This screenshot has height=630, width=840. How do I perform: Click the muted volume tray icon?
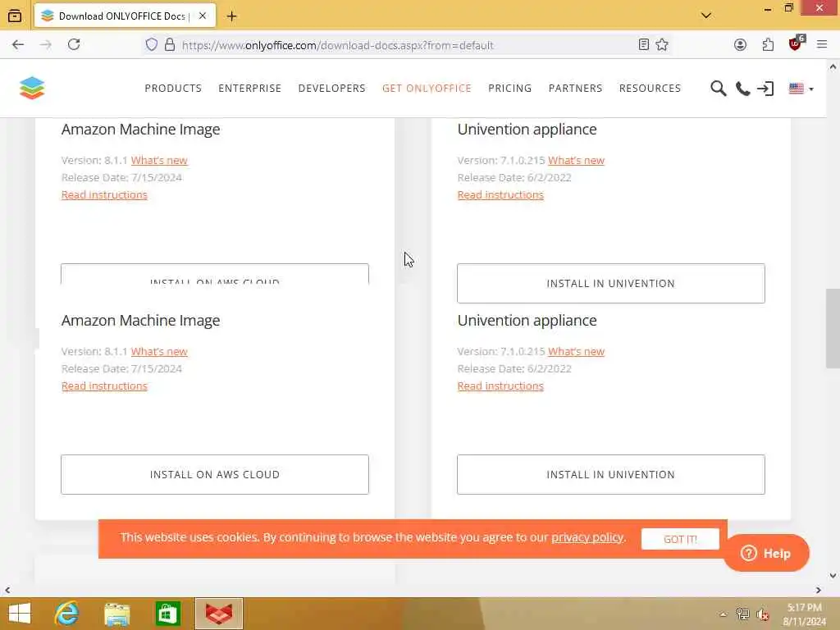pos(763,614)
